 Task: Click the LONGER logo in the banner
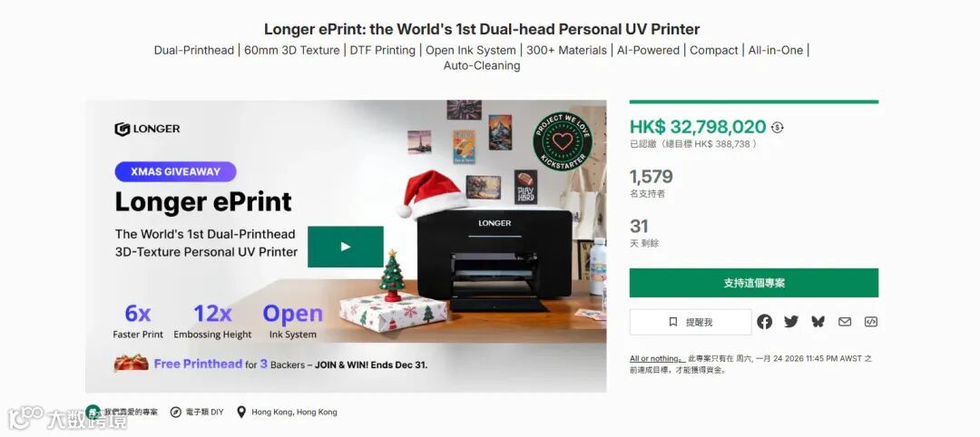pyautogui.click(x=147, y=130)
